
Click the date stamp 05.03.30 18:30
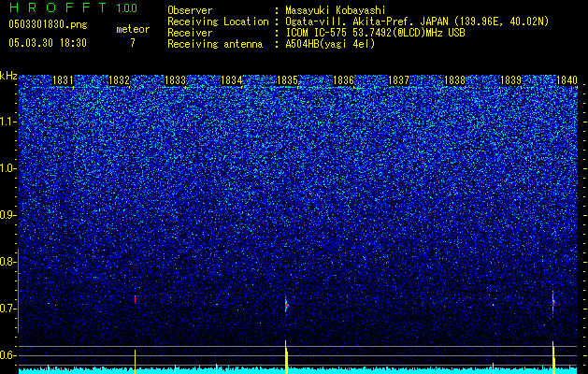point(48,43)
